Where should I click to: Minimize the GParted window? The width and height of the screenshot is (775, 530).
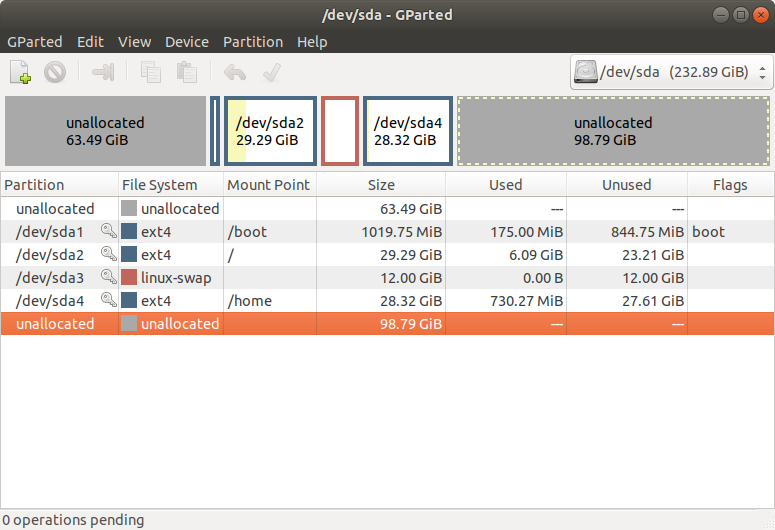click(x=721, y=15)
